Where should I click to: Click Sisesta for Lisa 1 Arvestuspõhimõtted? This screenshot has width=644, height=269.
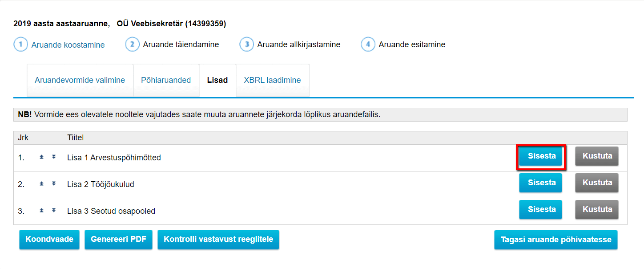541,156
